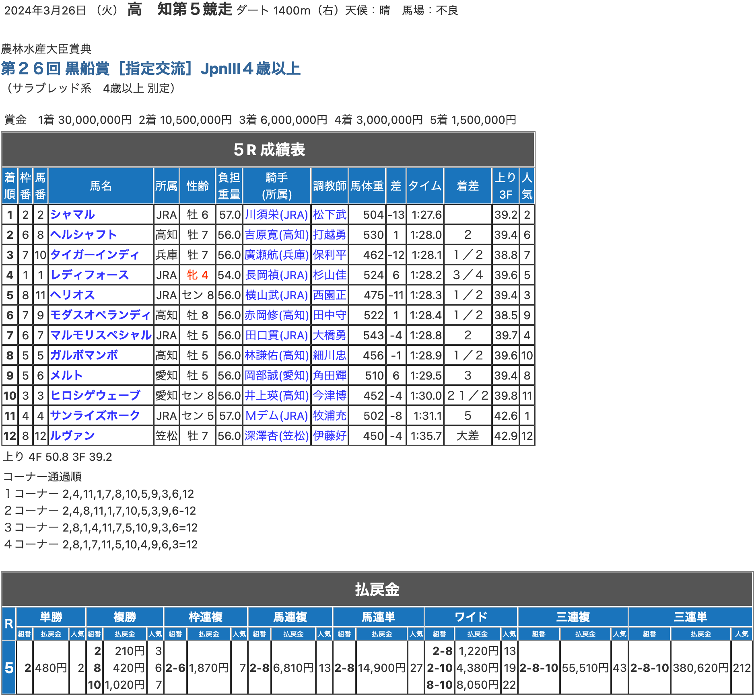This screenshot has width=754, height=700.
Task: Click 上り3F column header
Action: 505,186
